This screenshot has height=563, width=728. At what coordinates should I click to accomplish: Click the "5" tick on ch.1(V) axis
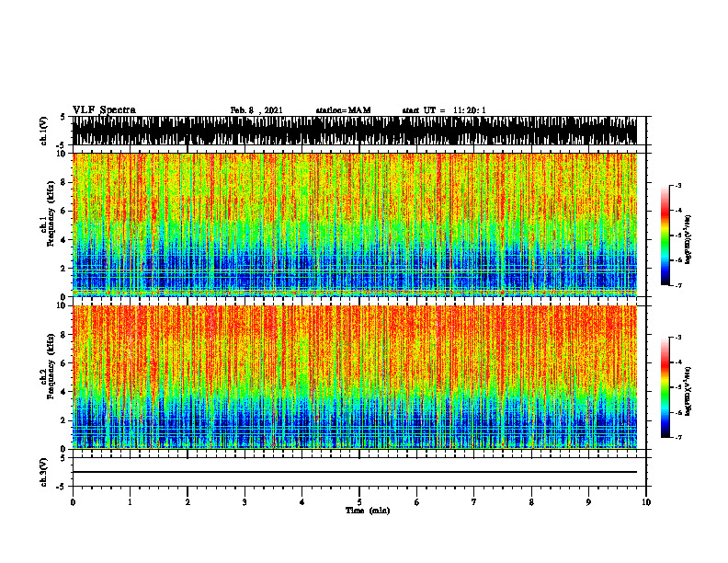(x=63, y=118)
